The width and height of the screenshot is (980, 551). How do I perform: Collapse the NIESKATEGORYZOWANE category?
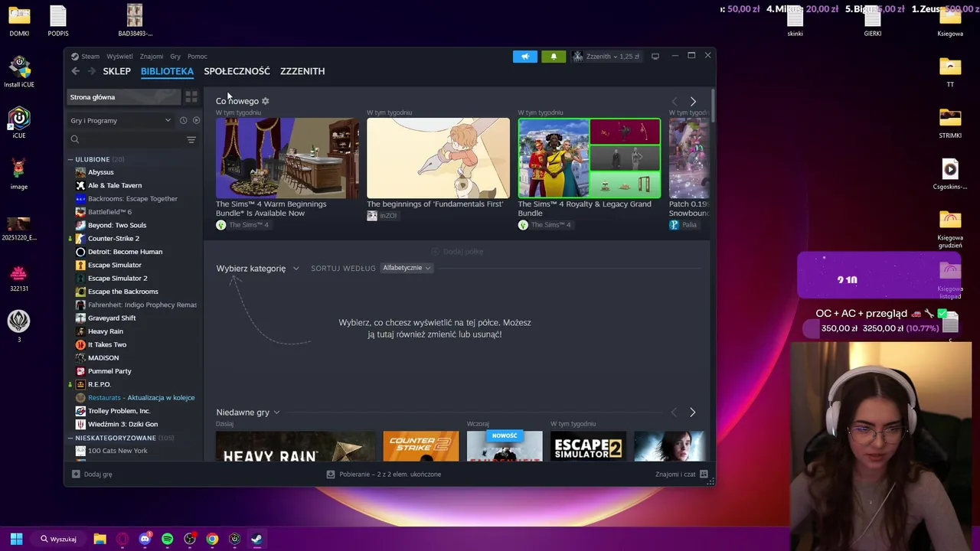tap(70, 438)
